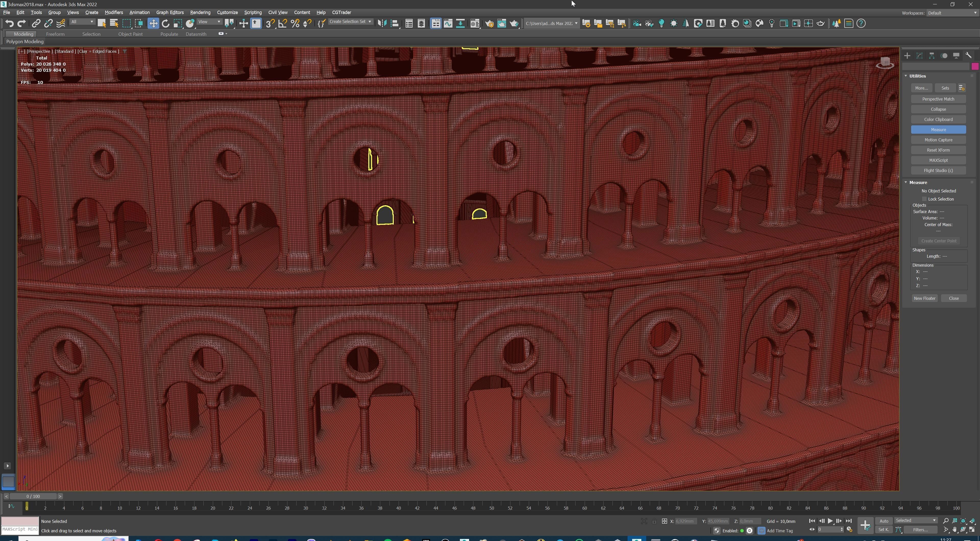This screenshot has height=541, width=980.
Task: Open the All selection filter dropdown
Action: pos(82,22)
